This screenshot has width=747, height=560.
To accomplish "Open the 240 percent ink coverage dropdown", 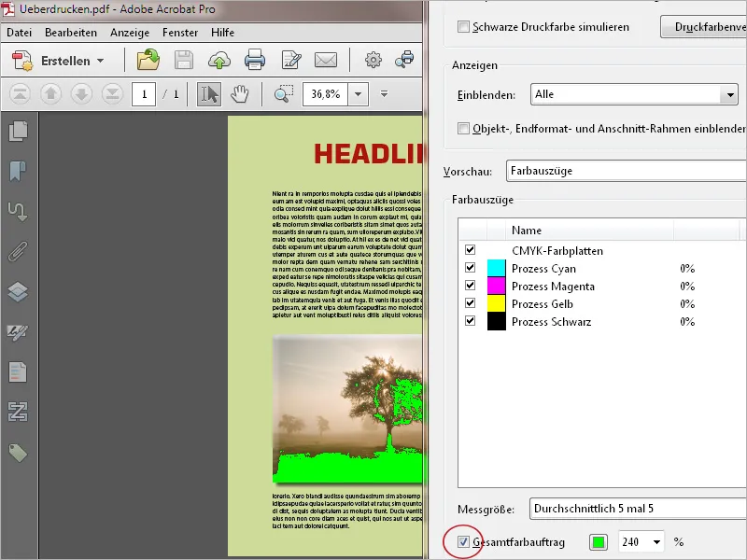I will tap(657, 542).
